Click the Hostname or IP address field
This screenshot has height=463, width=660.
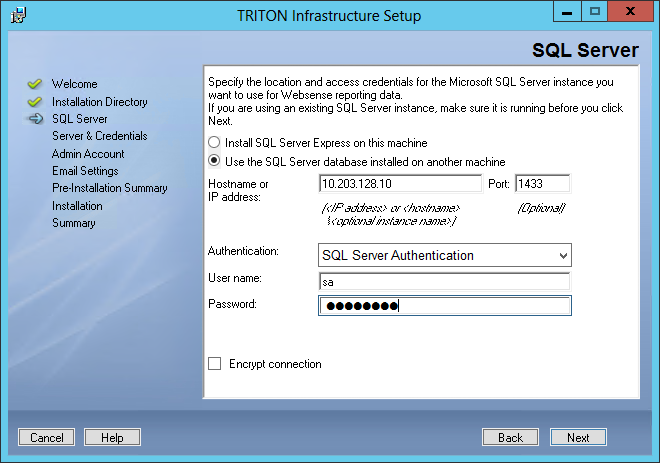400,184
